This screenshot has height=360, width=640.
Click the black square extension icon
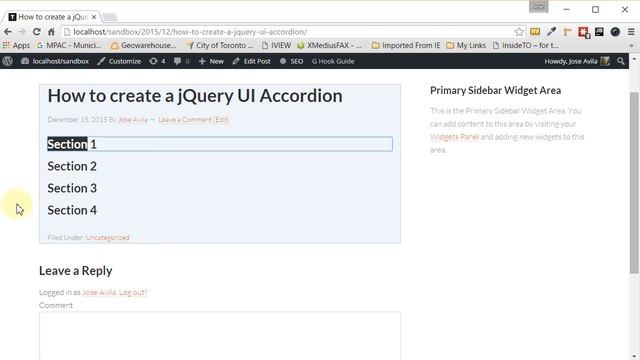coord(599,31)
